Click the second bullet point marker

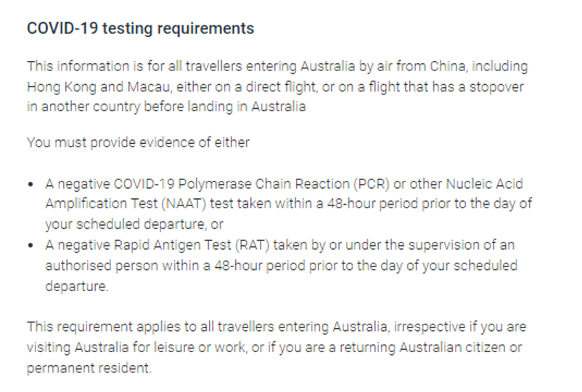pos(30,246)
